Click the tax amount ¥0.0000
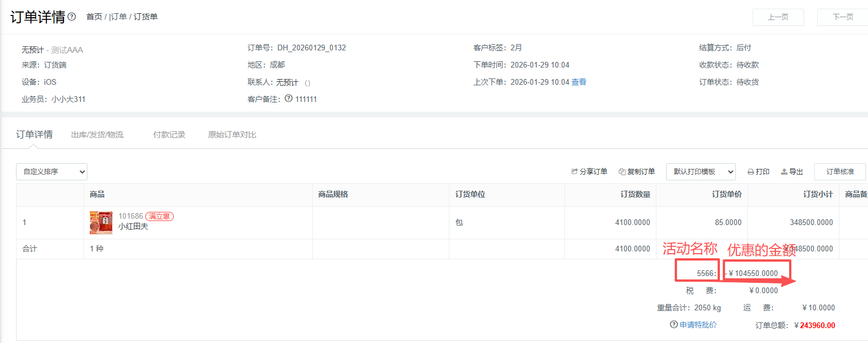This screenshot has height=343, width=868. [763, 290]
